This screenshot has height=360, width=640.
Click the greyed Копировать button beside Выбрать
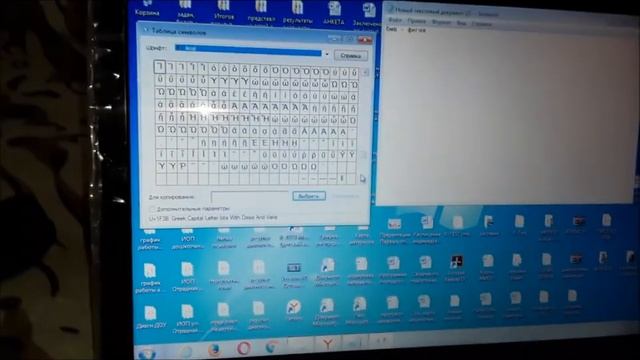pos(345,196)
